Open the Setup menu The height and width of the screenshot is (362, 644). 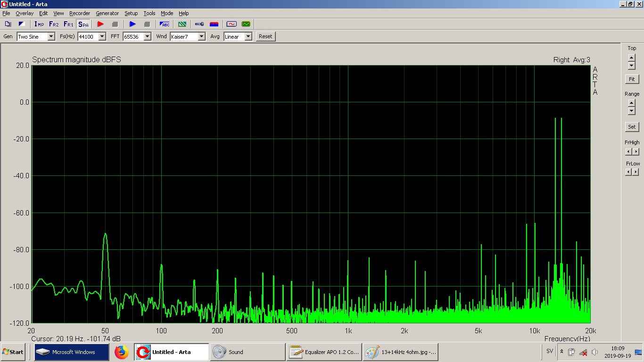(131, 13)
